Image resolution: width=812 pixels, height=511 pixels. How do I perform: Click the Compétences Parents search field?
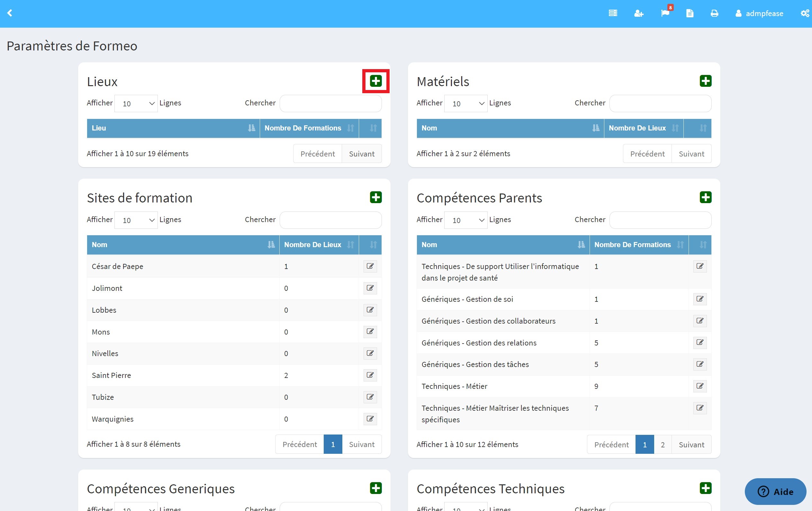coord(660,220)
